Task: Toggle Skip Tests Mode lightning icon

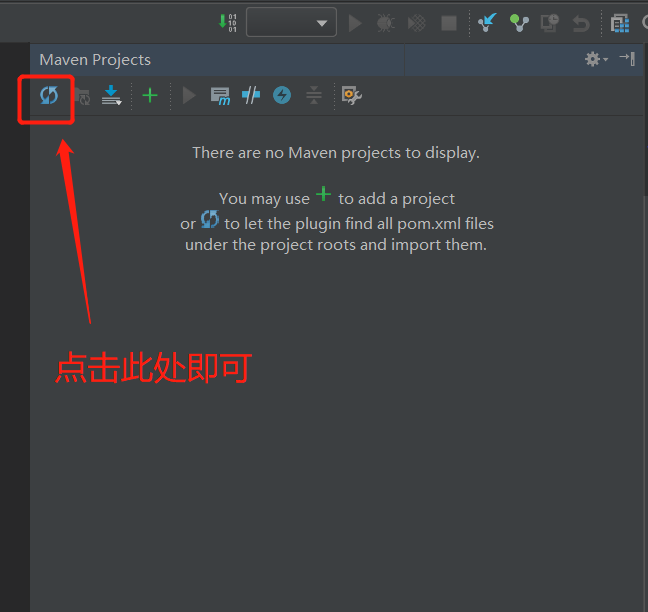Action: [282, 95]
